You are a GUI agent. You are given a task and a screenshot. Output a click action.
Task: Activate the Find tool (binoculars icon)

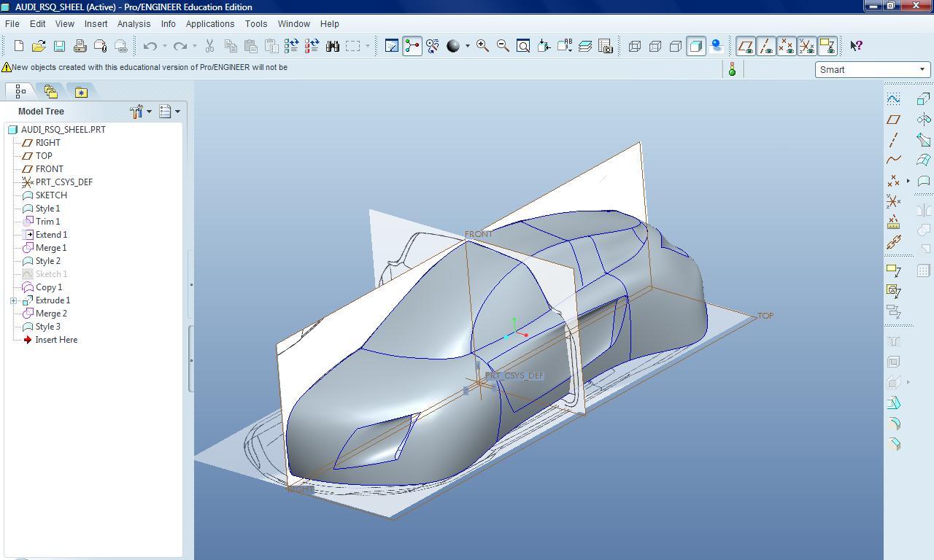click(x=332, y=45)
